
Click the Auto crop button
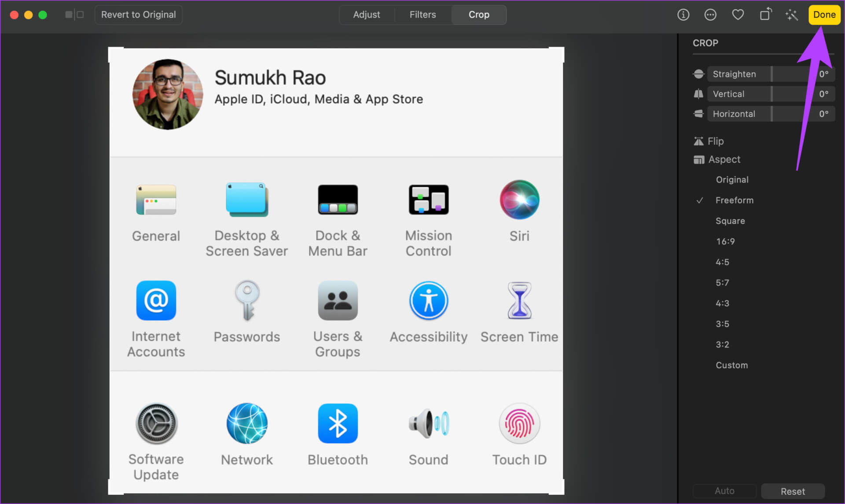(724, 491)
